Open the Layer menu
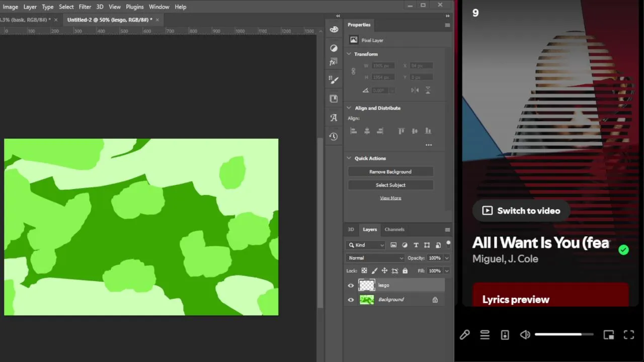This screenshot has width=644, height=362. [30, 7]
